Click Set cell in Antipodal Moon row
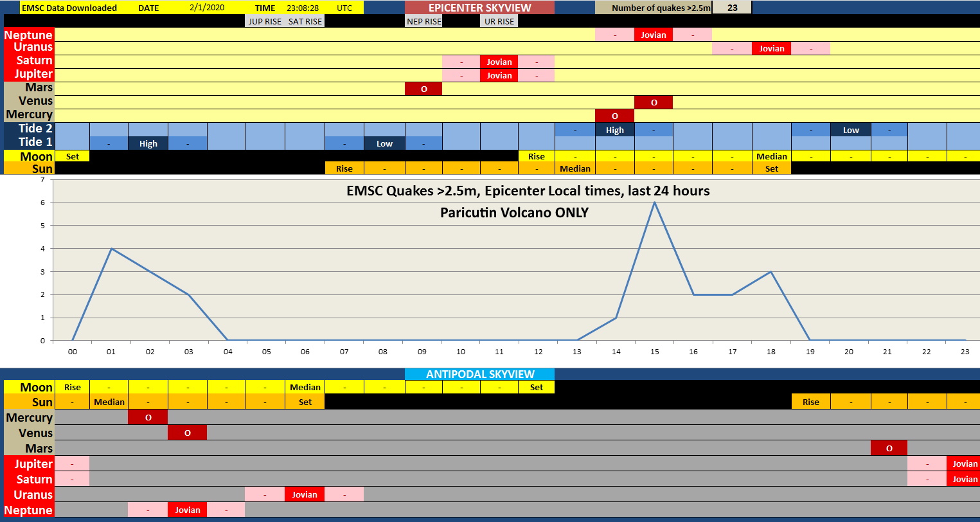The image size is (980, 522). click(x=536, y=387)
